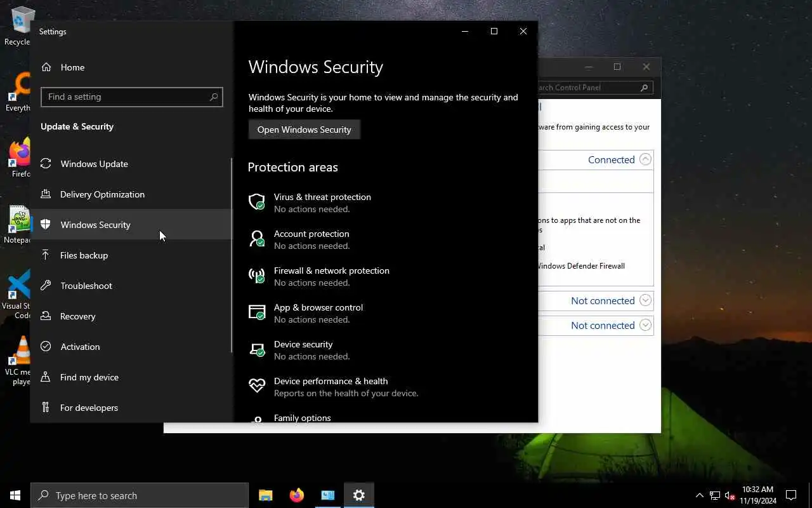This screenshot has height=508, width=812.
Task: Click the Recovery icon in sidebar
Action: point(46,316)
